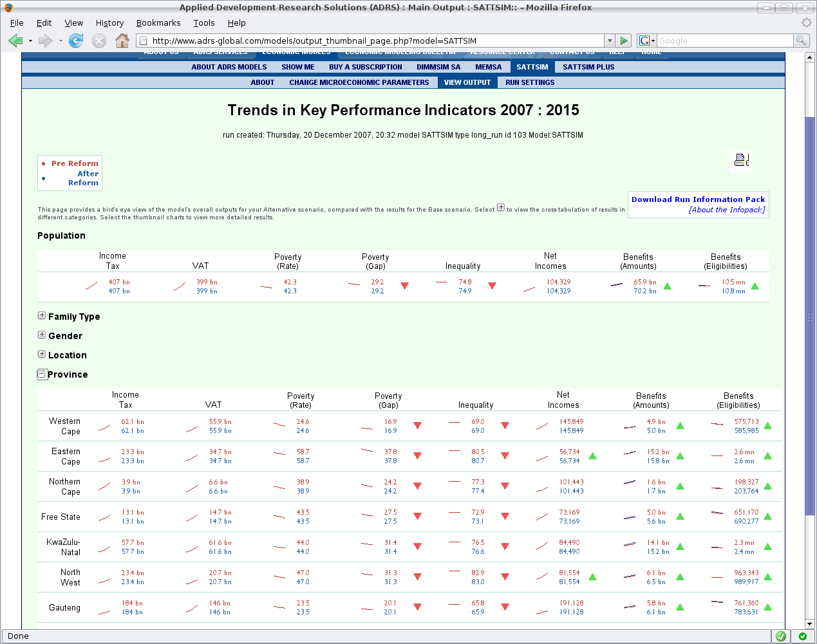This screenshot has height=644, width=817.
Task: Open the Bookmarks menu
Action: (158, 23)
